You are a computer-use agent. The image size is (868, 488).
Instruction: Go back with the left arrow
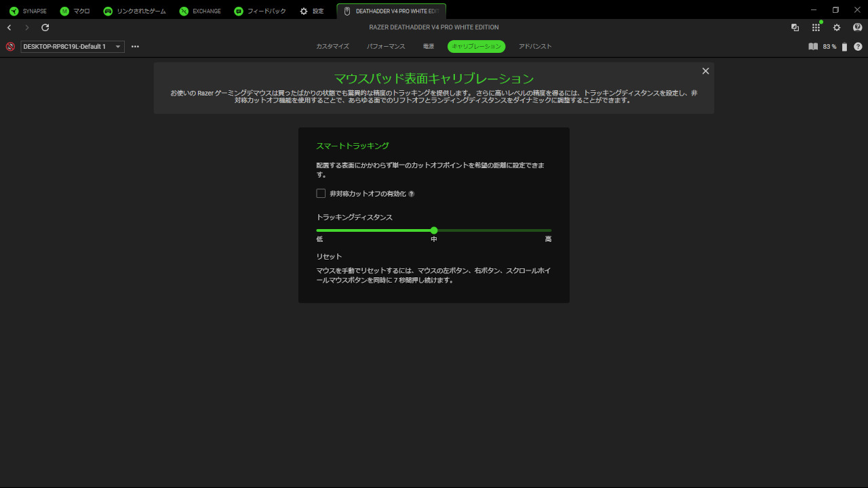[9, 28]
